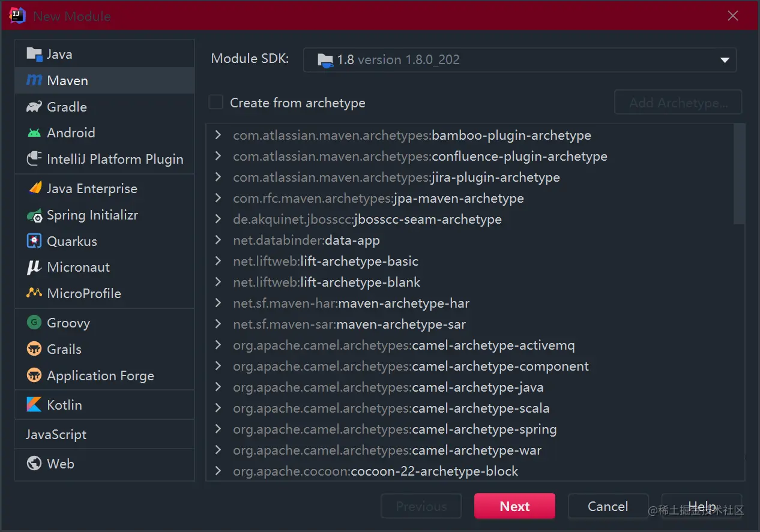
Task: Choose Java Enterprise module type
Action: pos(104,188)
